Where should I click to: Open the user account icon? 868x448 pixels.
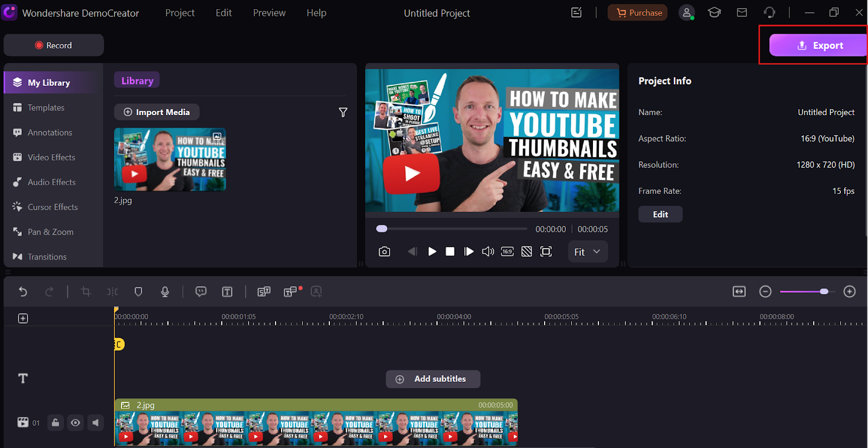click(x=687, y=12)
